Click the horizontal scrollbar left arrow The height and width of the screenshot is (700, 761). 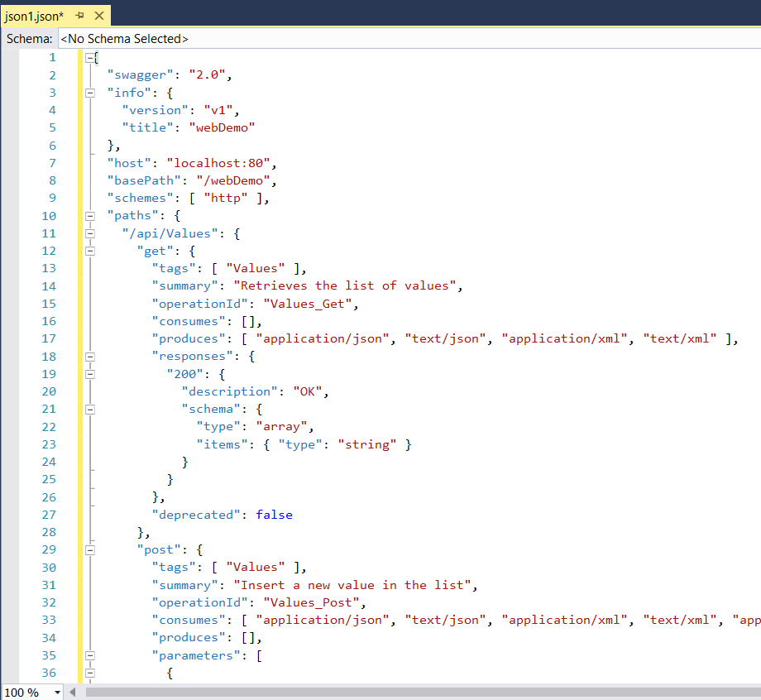click(72, 693)
